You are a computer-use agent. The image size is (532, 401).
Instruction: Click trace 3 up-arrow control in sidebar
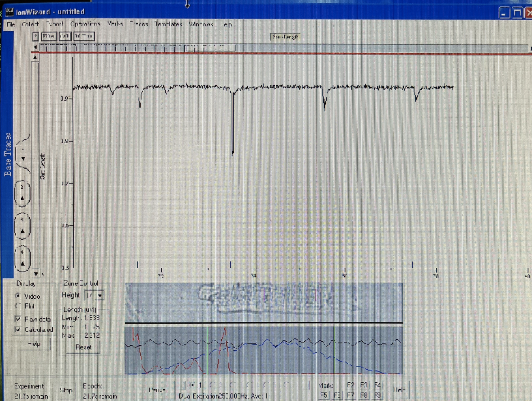tap(23, 231)
